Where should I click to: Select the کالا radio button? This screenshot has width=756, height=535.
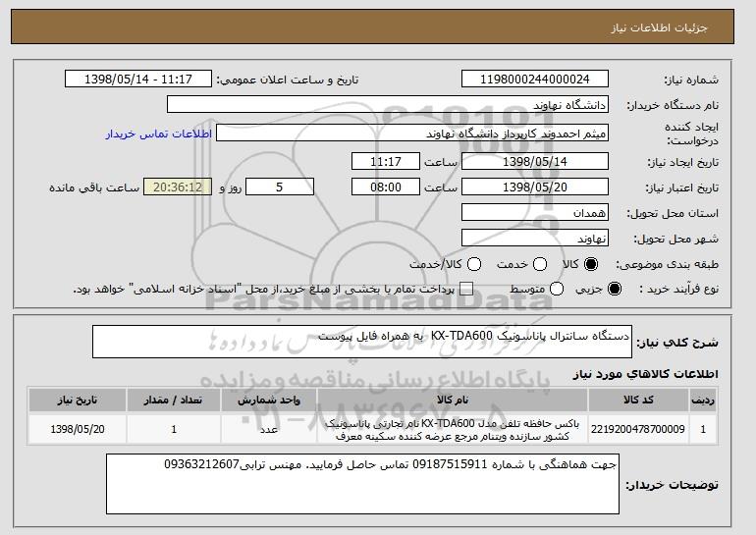pos(591,264)
